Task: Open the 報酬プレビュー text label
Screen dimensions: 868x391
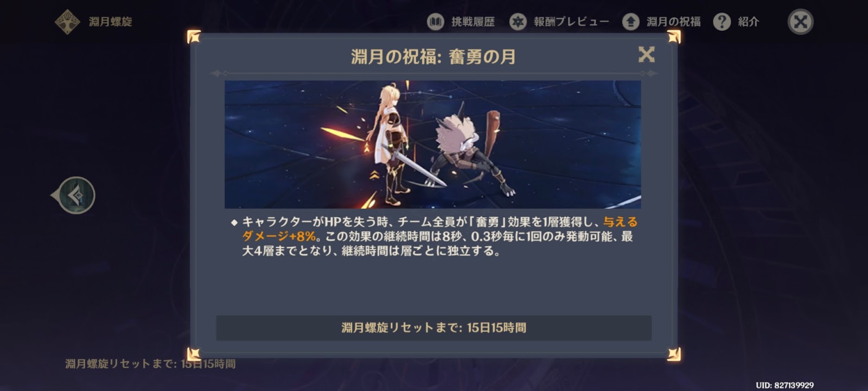Action: coord(571,22)
